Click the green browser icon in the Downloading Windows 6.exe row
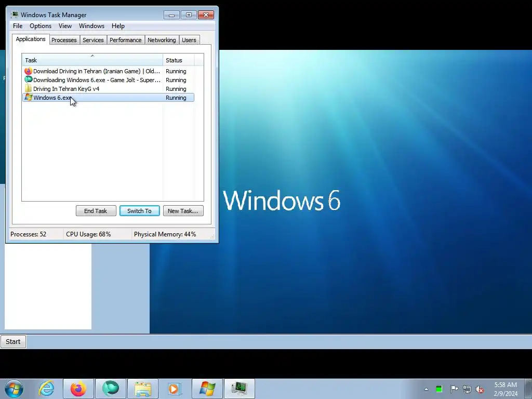 coord(28,79)
